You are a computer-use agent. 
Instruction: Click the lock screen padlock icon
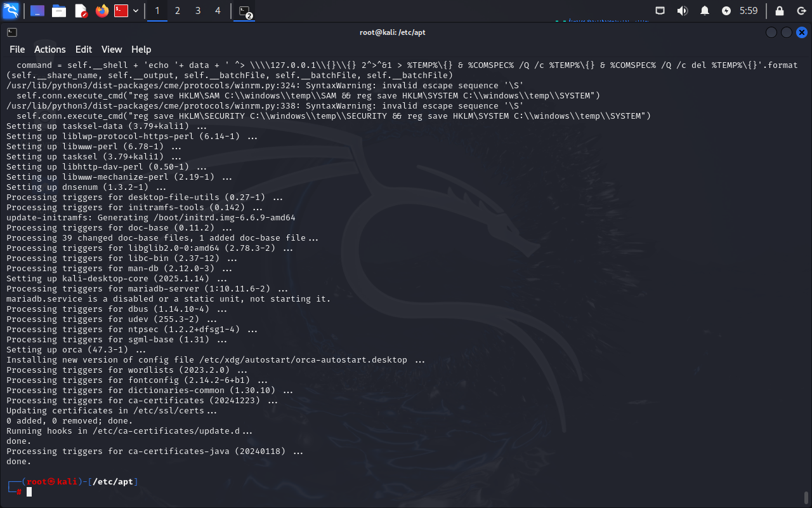click(x=780, y=11)
